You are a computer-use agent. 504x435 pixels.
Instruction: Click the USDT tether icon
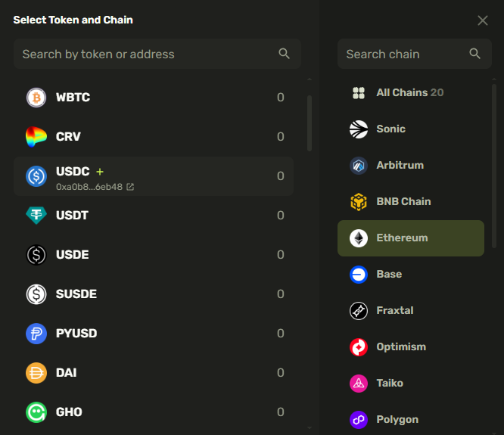(x=36, y=216)
